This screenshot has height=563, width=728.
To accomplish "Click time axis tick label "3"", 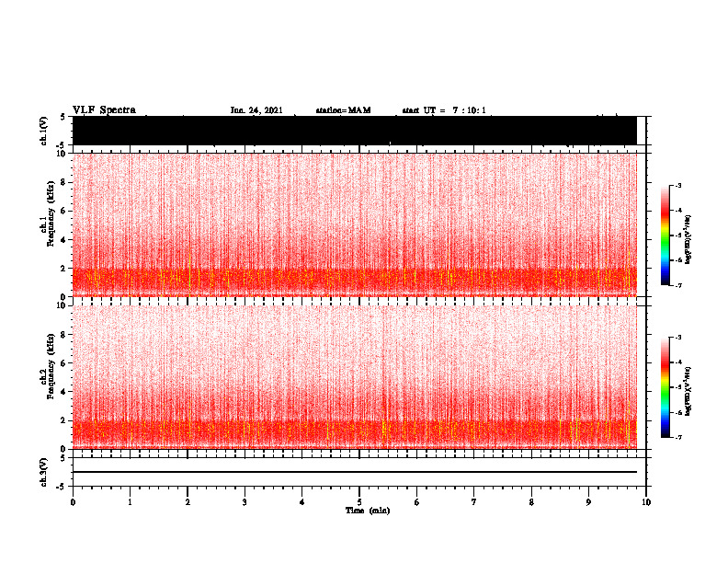I will coord(245,502).
